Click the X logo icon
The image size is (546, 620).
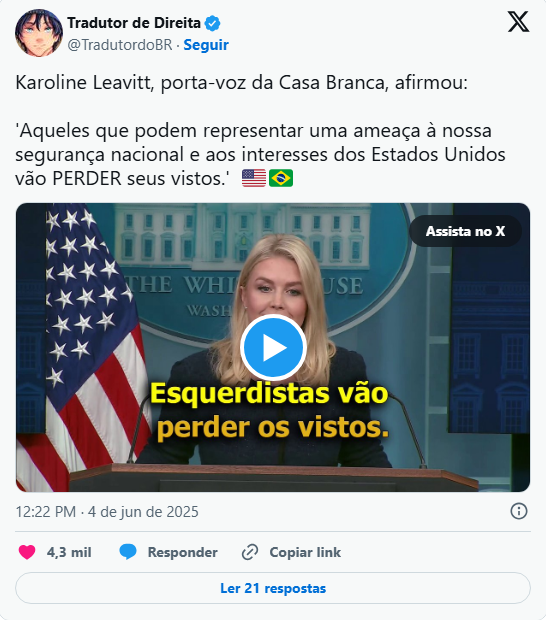point(518,22)
